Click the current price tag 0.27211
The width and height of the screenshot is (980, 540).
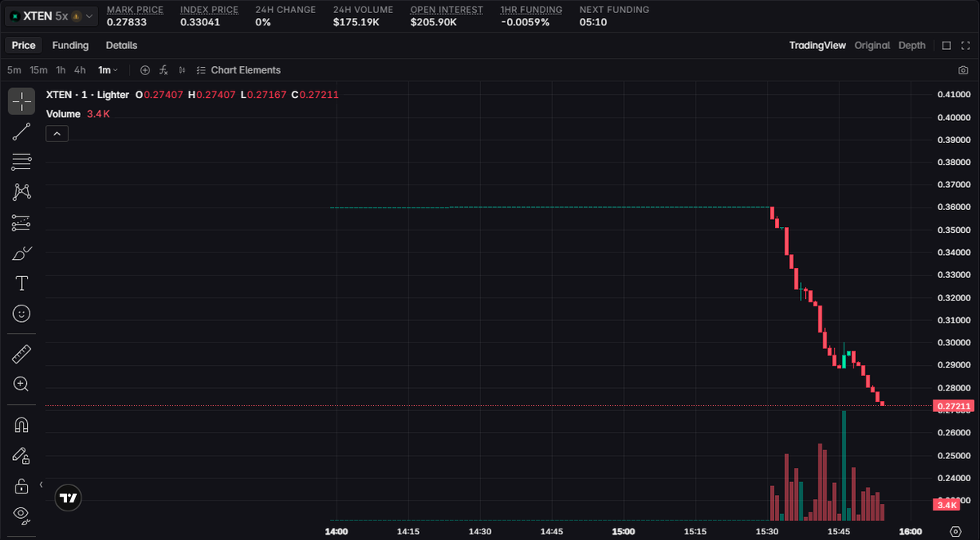(x=953, y=406)
